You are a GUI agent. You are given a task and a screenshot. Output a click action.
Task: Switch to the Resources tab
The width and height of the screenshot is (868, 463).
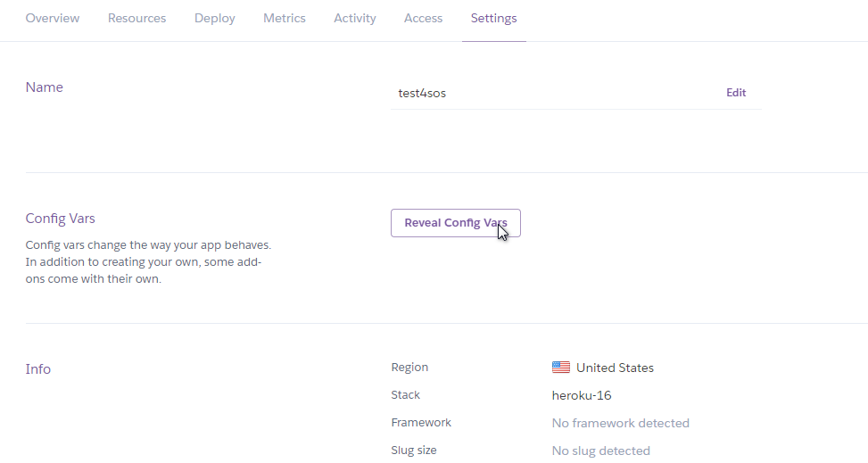point(136,18)
